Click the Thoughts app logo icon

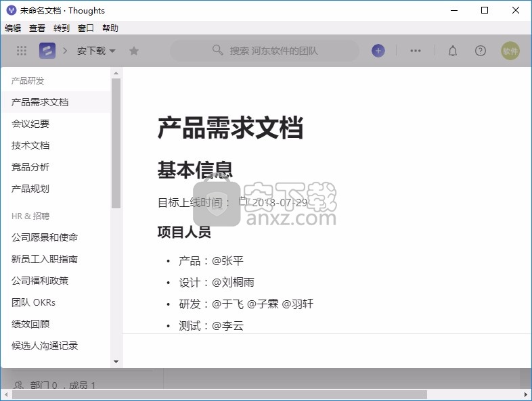click(47, 51)
